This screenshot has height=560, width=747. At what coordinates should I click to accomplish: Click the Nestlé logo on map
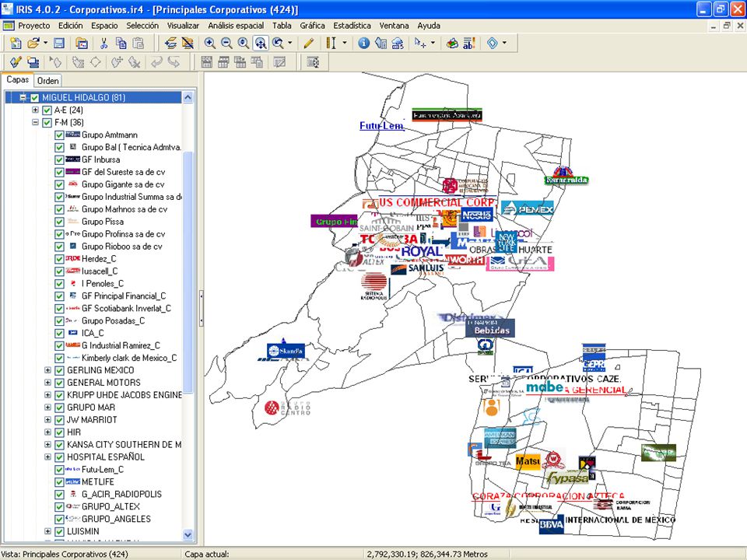tap(477, 215)
